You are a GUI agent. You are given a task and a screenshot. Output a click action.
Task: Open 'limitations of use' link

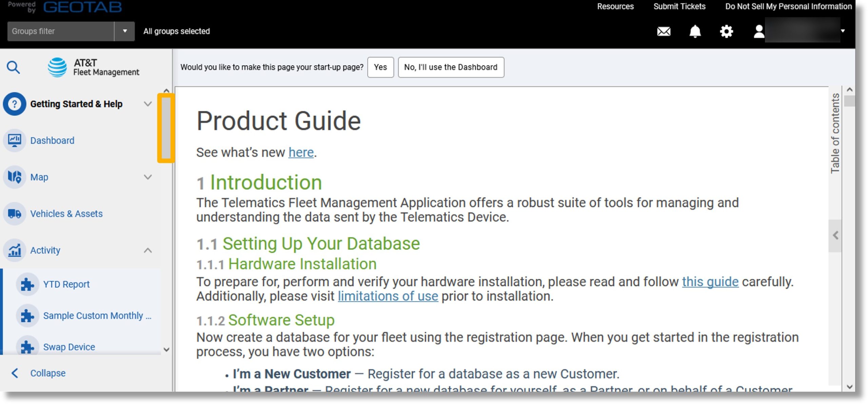[x=388, y=296]
